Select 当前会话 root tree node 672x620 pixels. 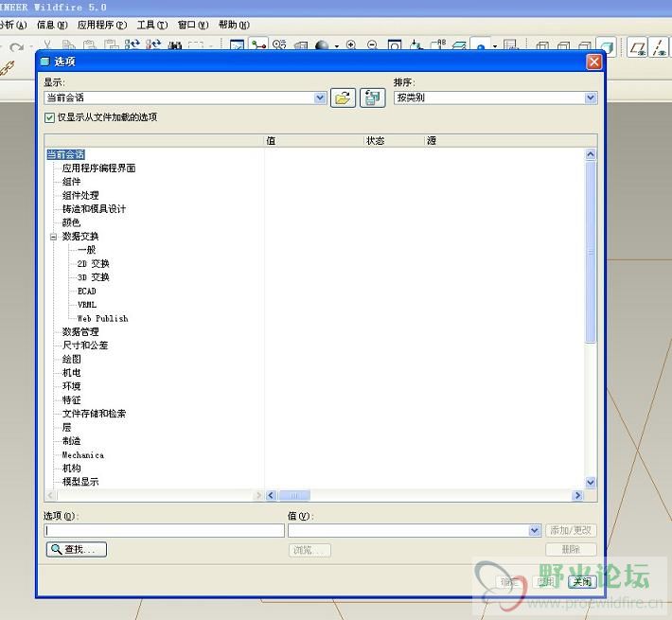point(65,154)
